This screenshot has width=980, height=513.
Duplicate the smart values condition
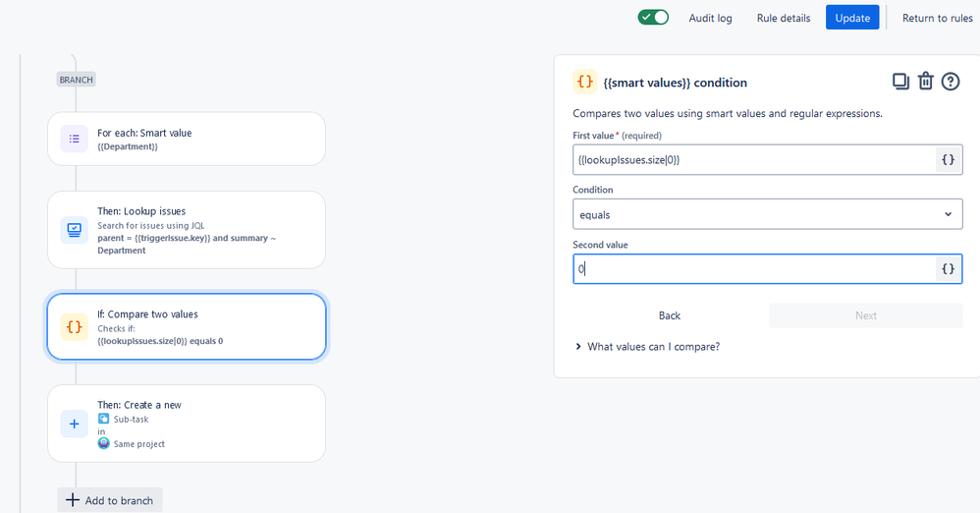click(900, 82)
